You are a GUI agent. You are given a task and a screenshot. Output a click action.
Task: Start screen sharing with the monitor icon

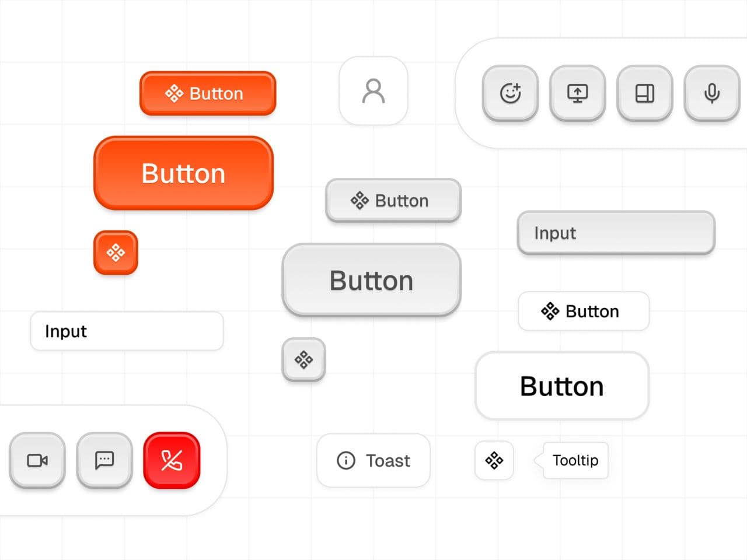(x=577, y=93)
